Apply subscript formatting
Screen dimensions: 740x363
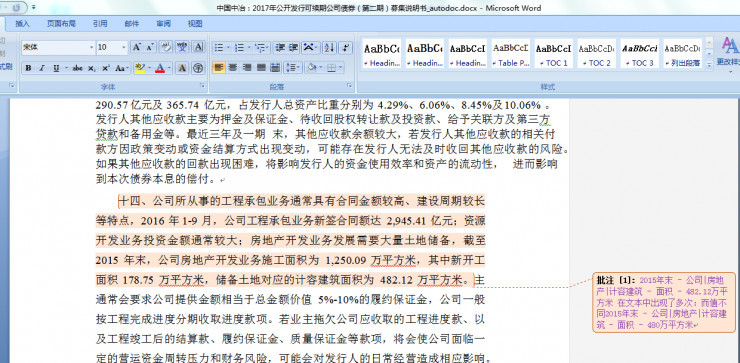92,68
